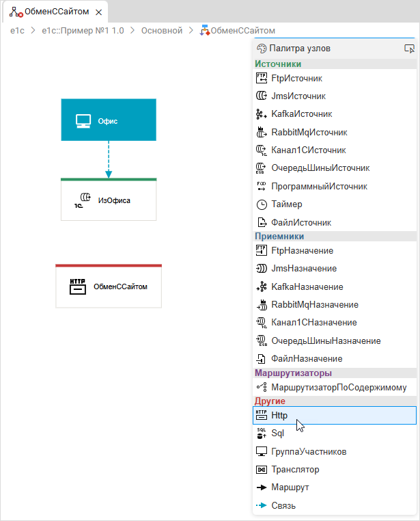Expand breadcrumb chevron after Основной

click(191, 31)
